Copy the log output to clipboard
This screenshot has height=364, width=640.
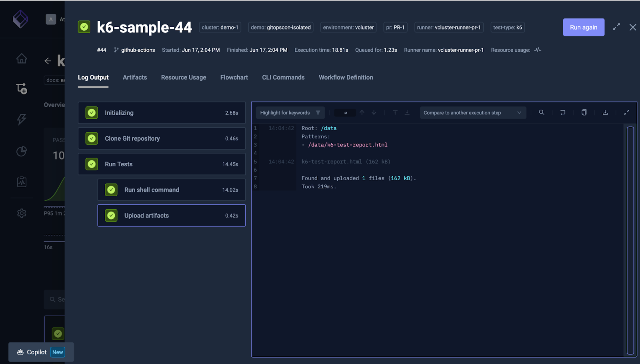pyautogui.click(x=584, y=112)
